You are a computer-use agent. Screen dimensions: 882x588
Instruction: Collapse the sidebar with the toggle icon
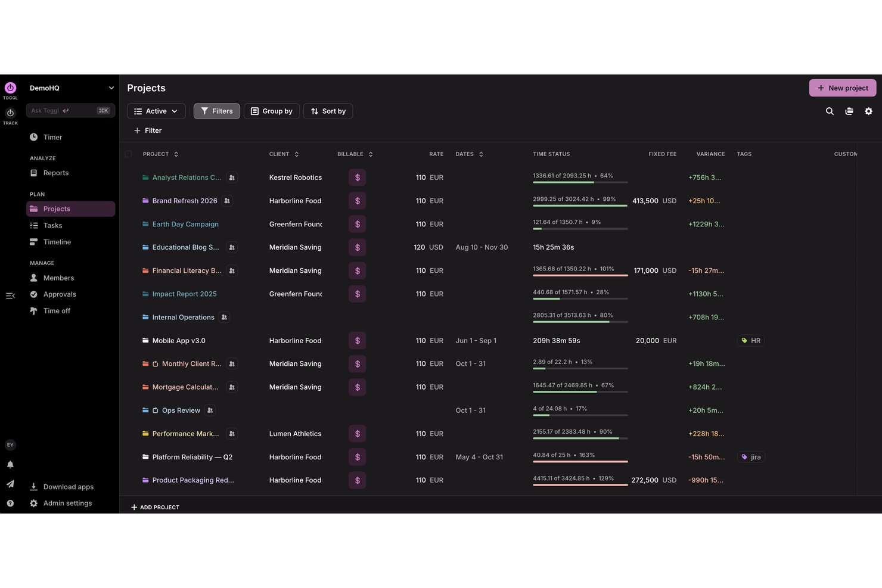pyautogui.click(x=10, y=296)
